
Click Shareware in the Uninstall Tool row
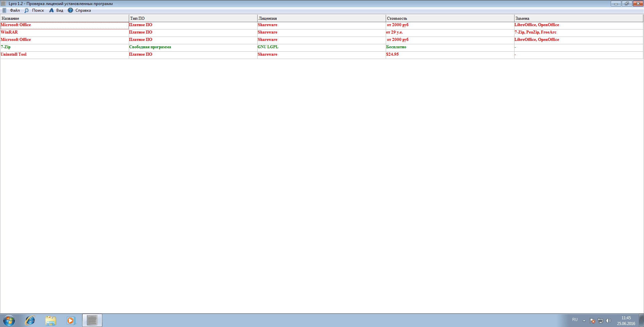coord(321,55)
